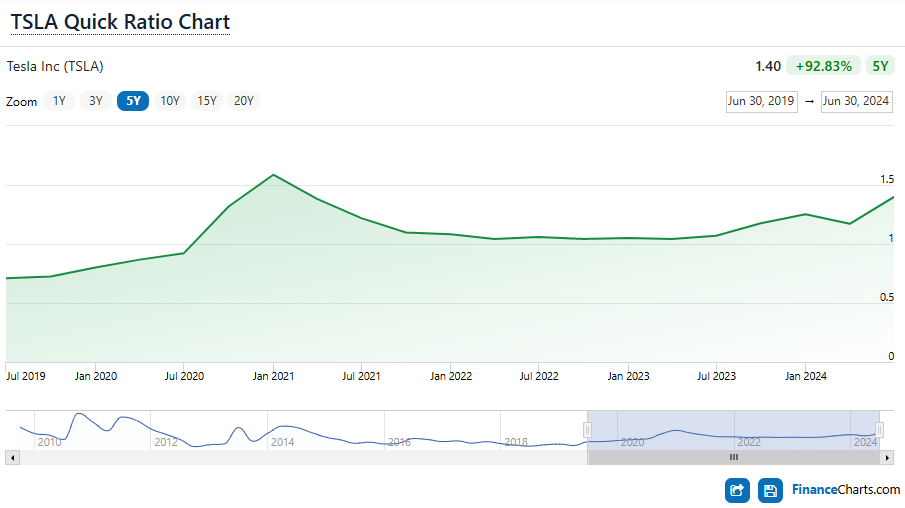Screen dimensions: 905x508
Task: Click the navigator scrollbar thumb grip
Action: (x=734, y=457)
